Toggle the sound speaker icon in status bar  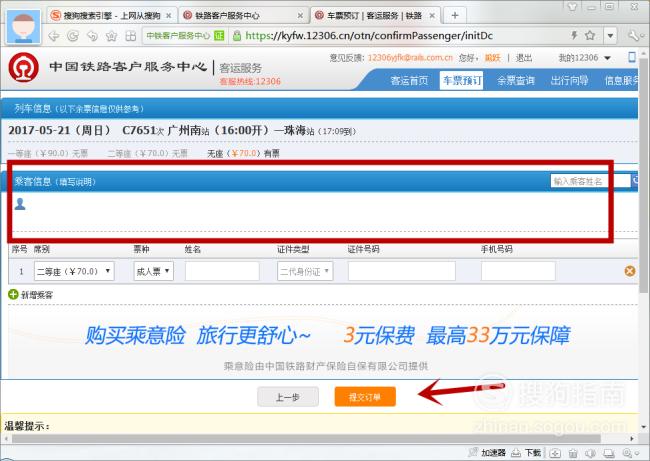pos(590,453)
